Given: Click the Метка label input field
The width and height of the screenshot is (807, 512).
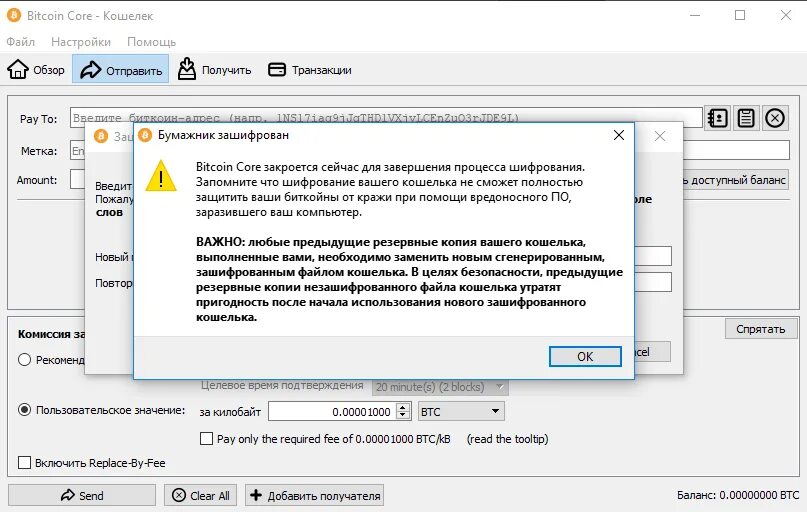Looking at the screenshot, I should coord(736,150).
